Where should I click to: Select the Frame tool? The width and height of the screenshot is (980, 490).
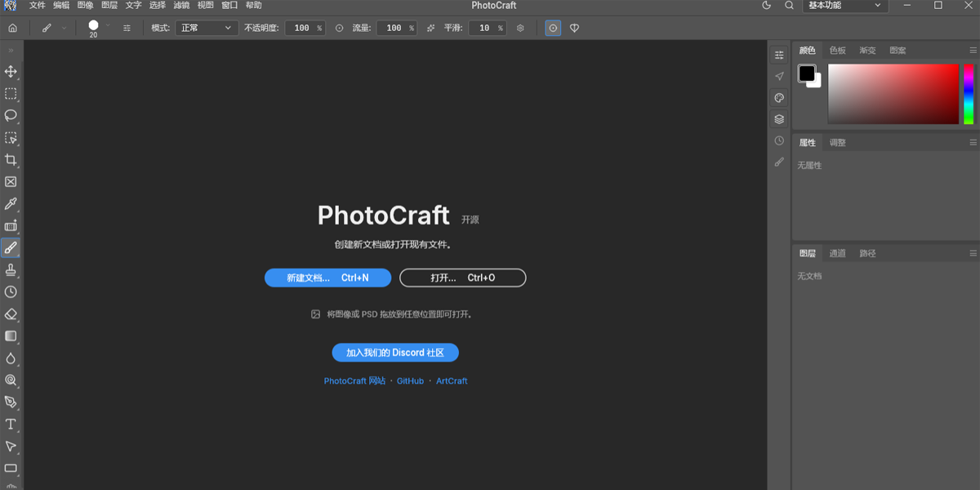(x=11, y=182)
